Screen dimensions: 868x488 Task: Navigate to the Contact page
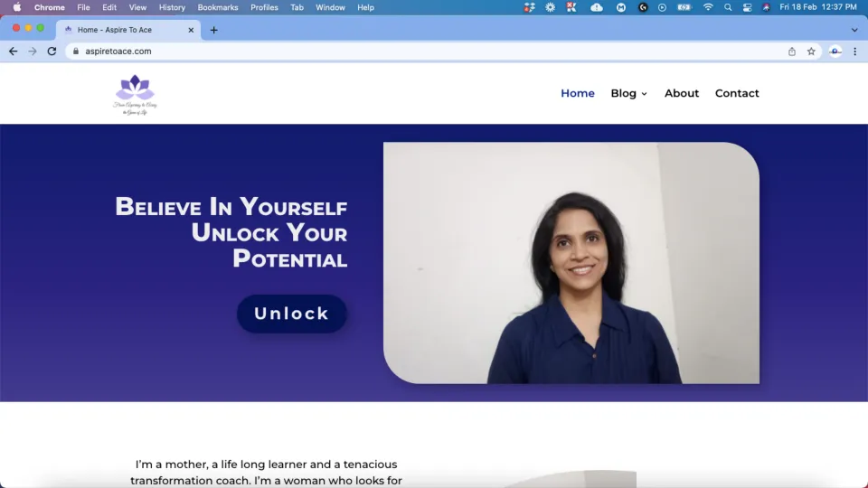[x=737, y=93]
